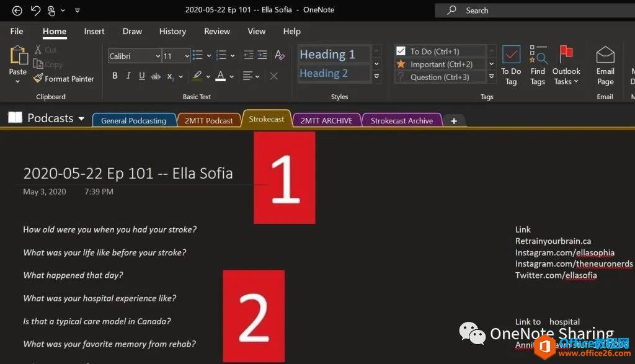Toggle underline formatting
635x364 pixels.
coord(142,75)
